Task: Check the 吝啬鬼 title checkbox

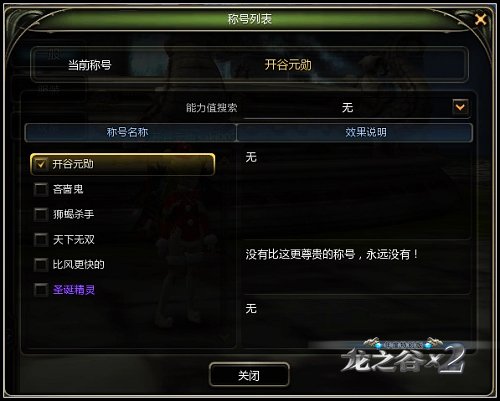Action: (41, 189)
